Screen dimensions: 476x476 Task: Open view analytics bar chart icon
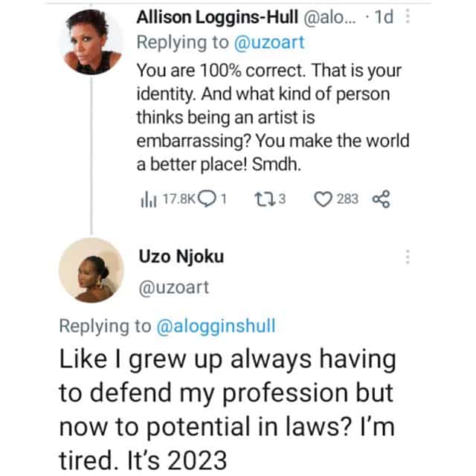click(x=144, y=199)
